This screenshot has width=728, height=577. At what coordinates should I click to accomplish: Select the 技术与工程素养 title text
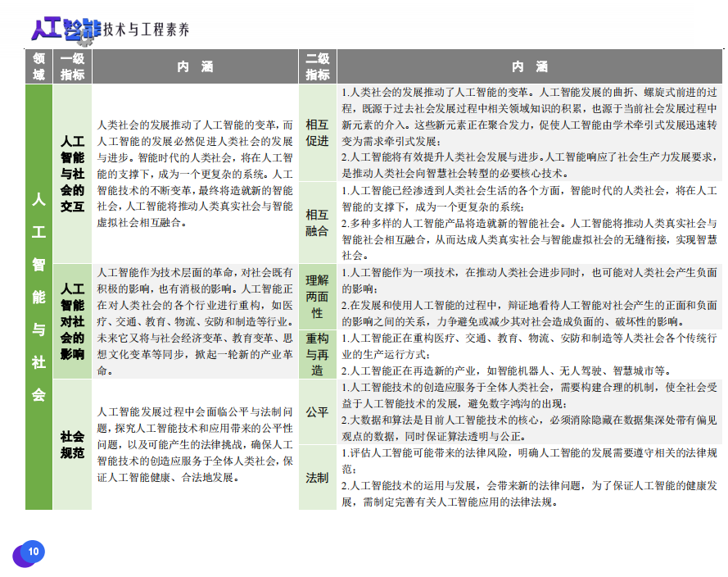click(146, 30)
